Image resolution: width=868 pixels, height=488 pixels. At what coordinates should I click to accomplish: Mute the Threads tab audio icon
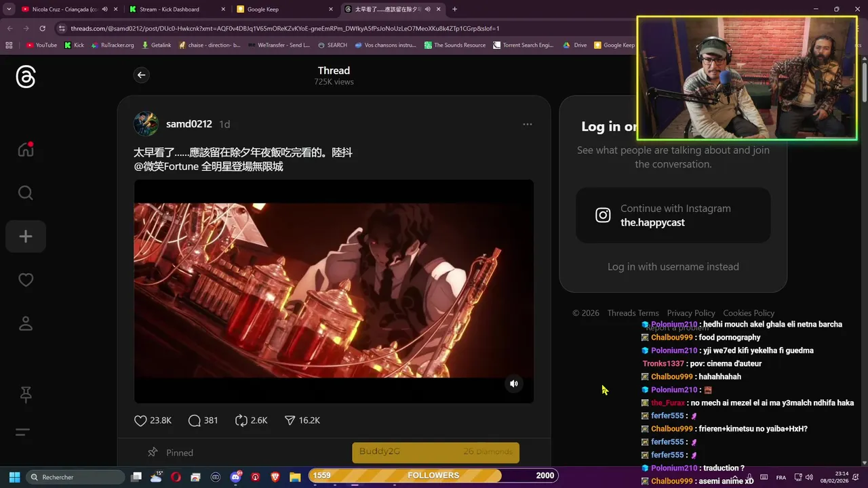tap(428, 9)
